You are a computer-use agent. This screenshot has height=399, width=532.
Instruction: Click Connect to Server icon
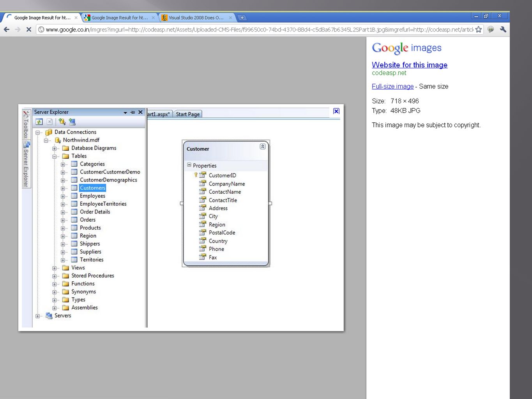tap(72, 122)
